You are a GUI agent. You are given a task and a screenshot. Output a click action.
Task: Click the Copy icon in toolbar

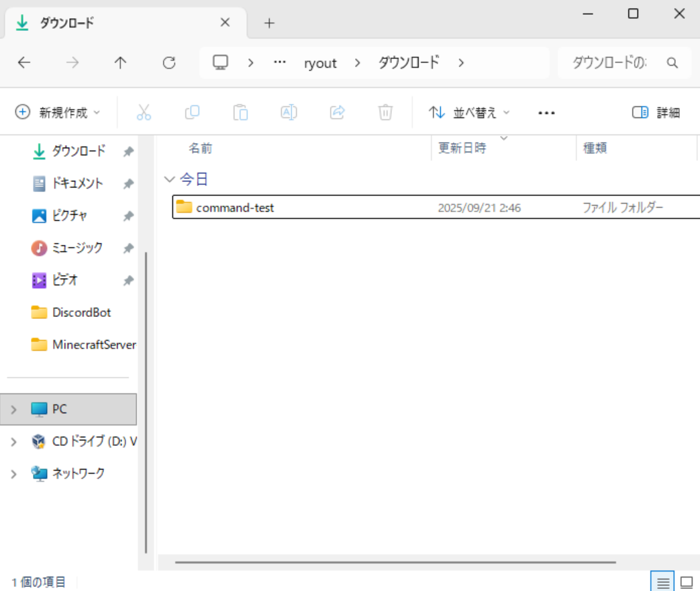pos(192,112)
